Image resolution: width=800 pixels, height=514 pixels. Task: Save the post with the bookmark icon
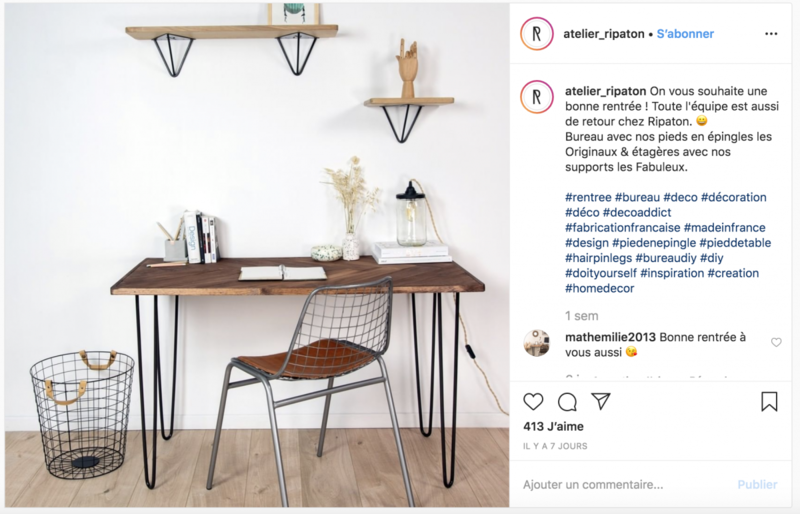(769, 402)
